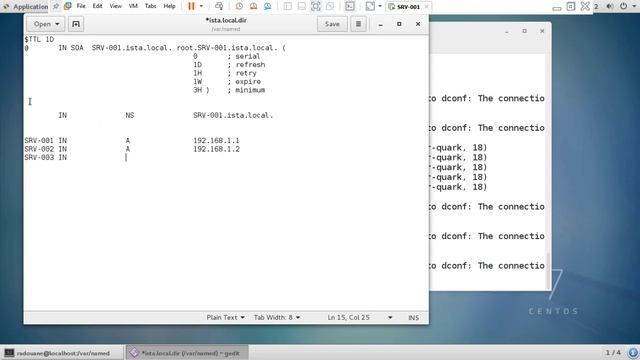Take a snapshot of the VM
The image size is (640, 360).
tap(239, 6)
